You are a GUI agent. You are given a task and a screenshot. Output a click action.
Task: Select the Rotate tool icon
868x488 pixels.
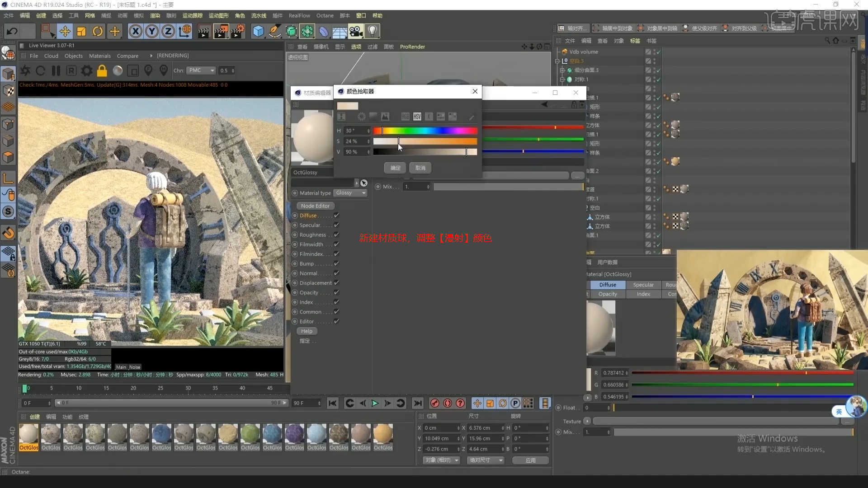coord(98,31)
